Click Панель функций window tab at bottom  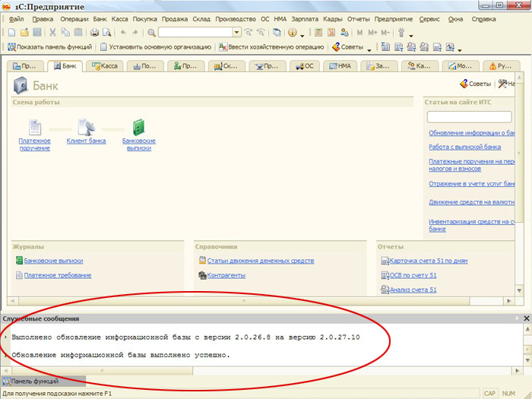[43, 382]
